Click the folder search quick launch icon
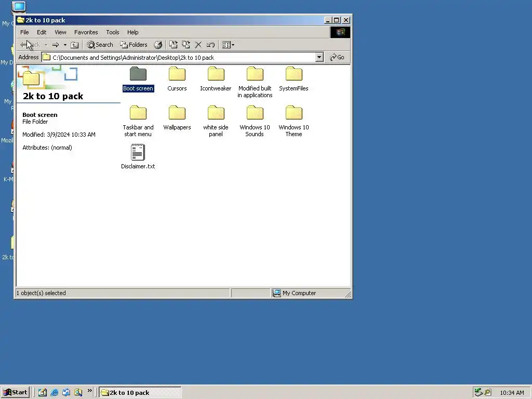 tap(78, 393)
